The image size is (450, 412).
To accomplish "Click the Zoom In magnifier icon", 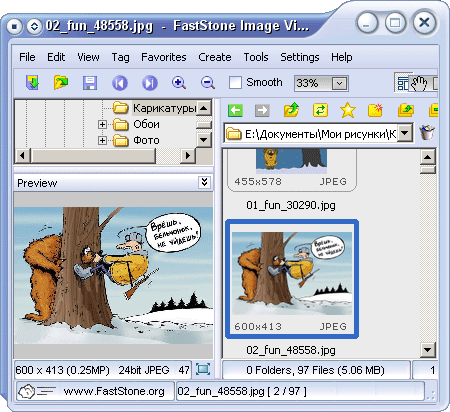I will [179, 82].
